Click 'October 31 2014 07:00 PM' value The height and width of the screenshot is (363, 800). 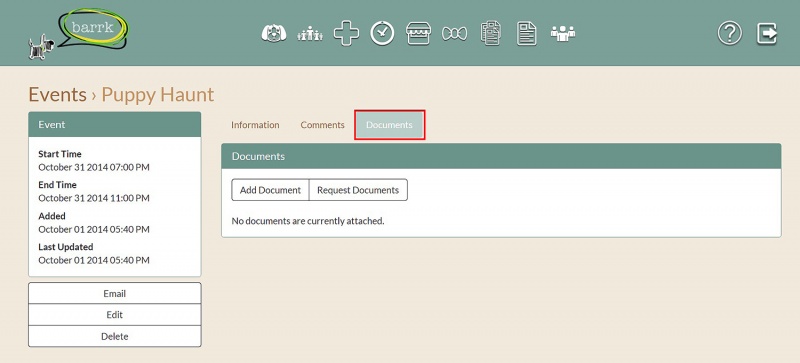[x=94, y=167]
